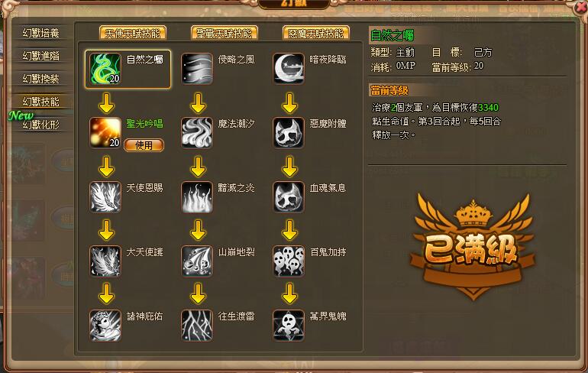Screen dimensions: 588x373
Task: Open the new 幻獸化形 sidebar tab
Action: (41, 125)
